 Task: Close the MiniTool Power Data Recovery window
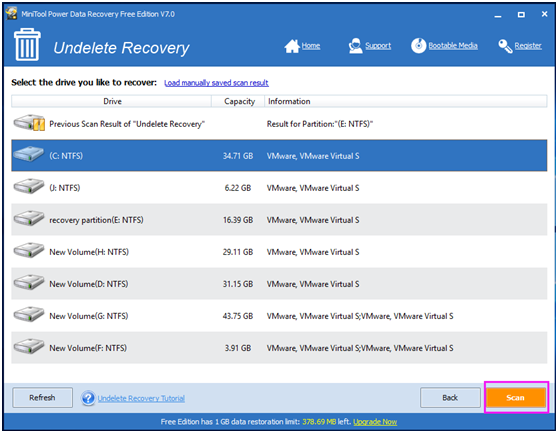[544, 14]
